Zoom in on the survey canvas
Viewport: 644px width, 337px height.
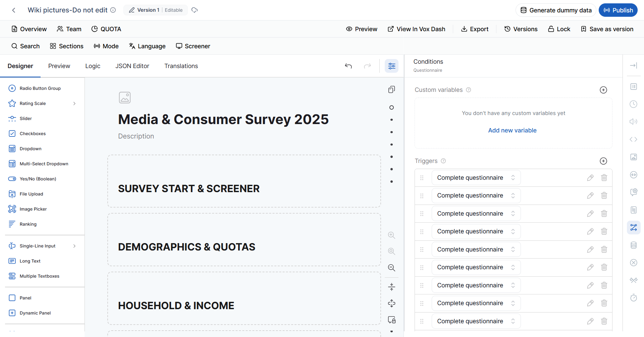pyautogui.click(x=391, y=235)
